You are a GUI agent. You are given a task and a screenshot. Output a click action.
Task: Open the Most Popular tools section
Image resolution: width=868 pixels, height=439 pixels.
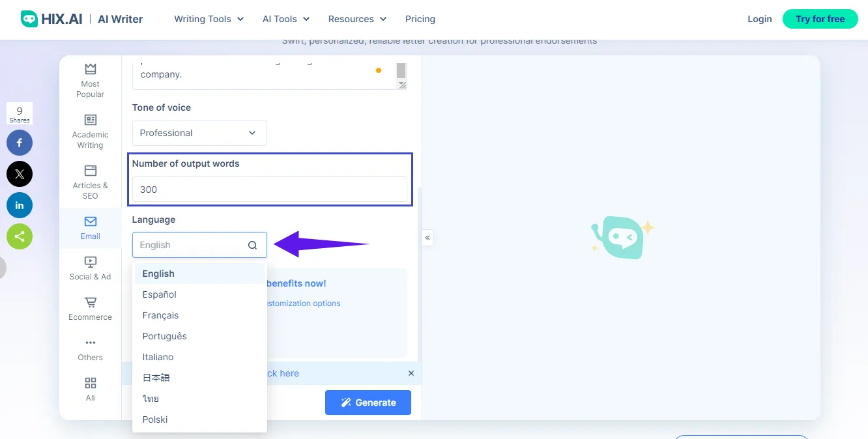(90, 79)
